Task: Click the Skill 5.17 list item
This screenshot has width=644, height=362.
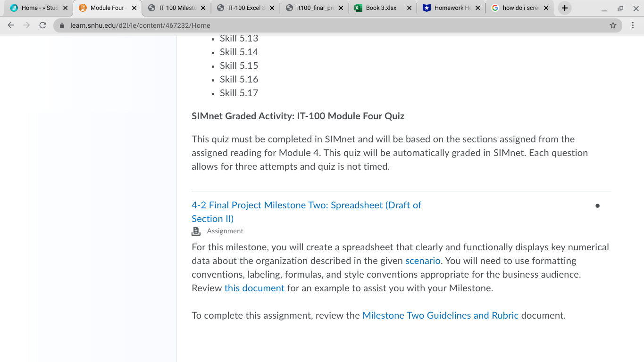Action: point(239,93)
